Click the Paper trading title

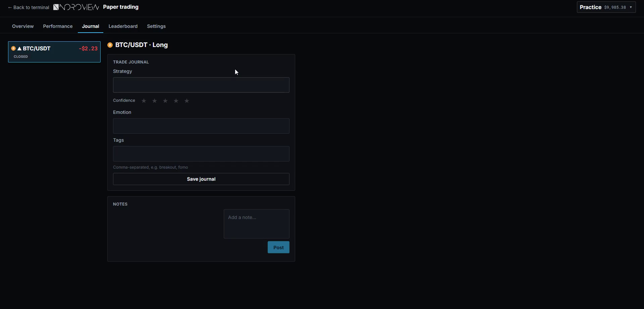click(x=121, y=7)
